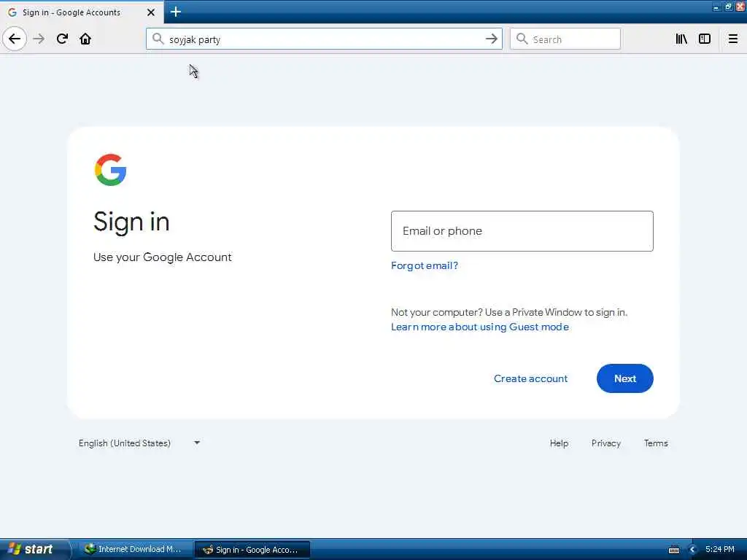Switch to Internet Download Manager taskbar item
The height and width of the screenshot is (560, 747).
tap(134, 550)
